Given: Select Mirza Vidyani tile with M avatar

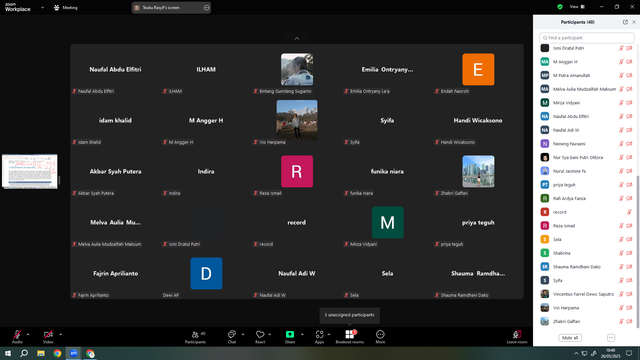Looking at the screenshot, I should (387, 222).
